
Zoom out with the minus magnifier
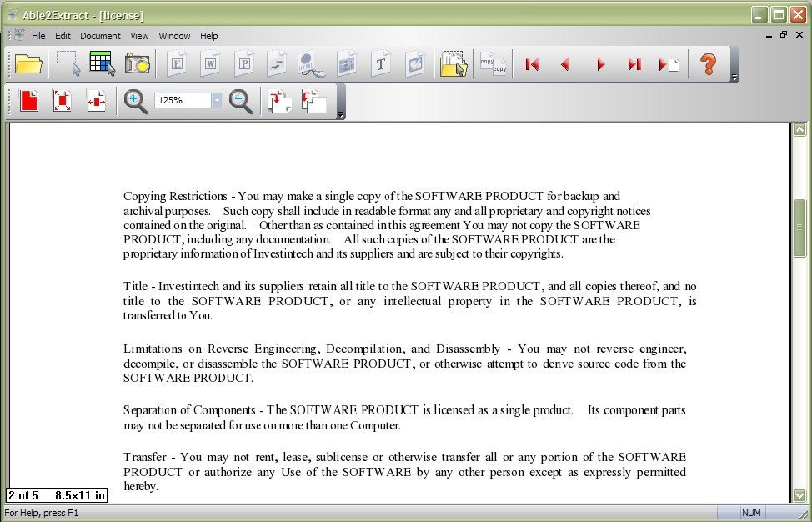click(x=240, y=101)
